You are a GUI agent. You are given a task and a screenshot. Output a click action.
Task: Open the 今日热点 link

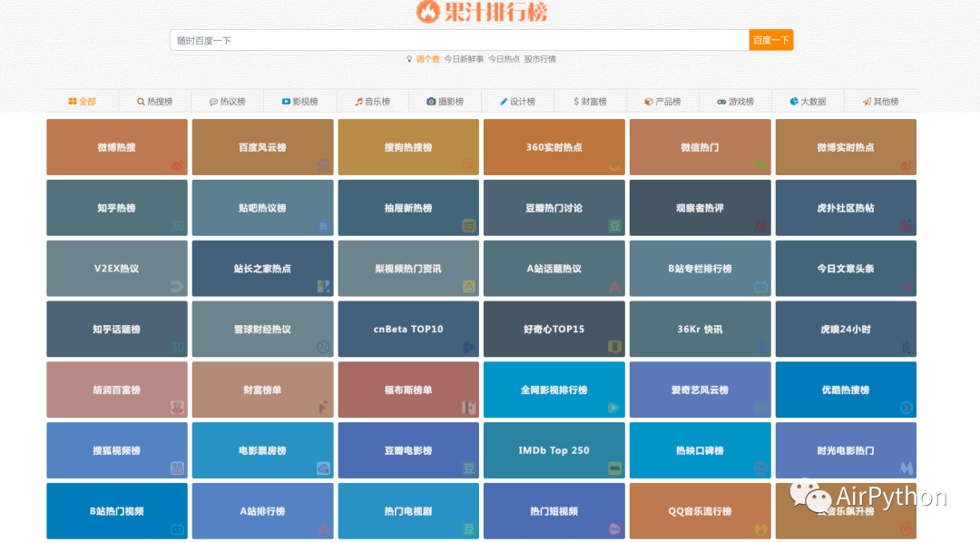pyautogui.click(x=504, y=59)
